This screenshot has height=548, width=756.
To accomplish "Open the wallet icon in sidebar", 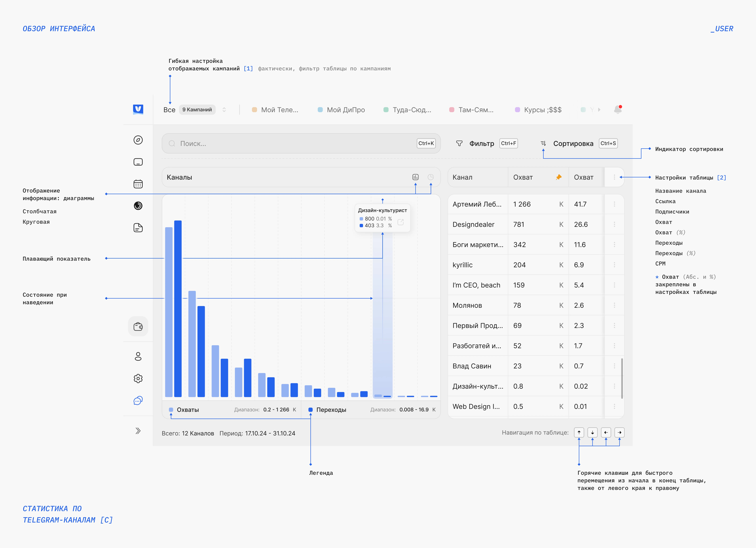I will coord(138,326).
